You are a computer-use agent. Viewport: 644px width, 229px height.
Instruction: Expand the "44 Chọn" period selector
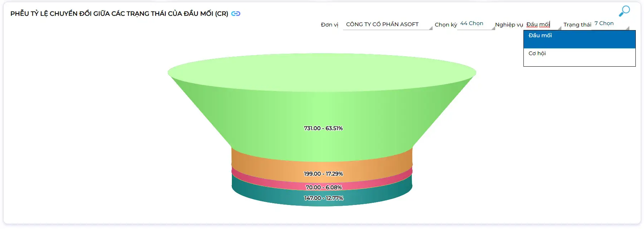click(x=472, y=24)
